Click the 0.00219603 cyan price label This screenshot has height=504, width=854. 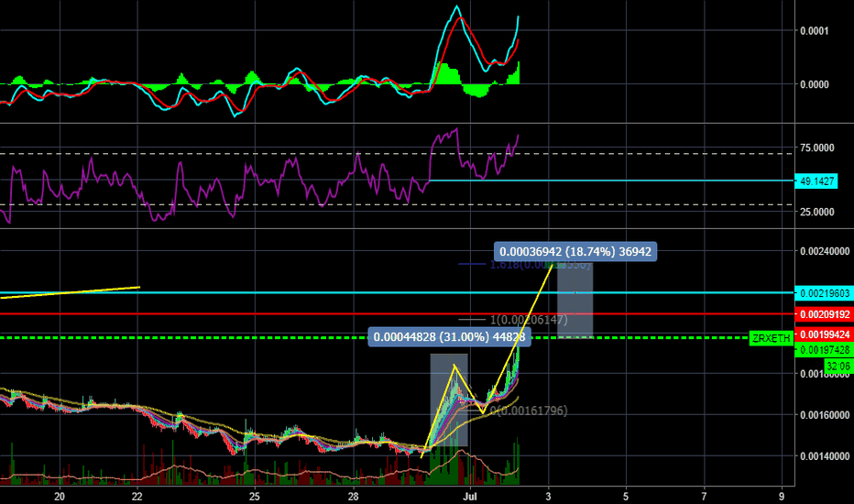pos(824,293)
